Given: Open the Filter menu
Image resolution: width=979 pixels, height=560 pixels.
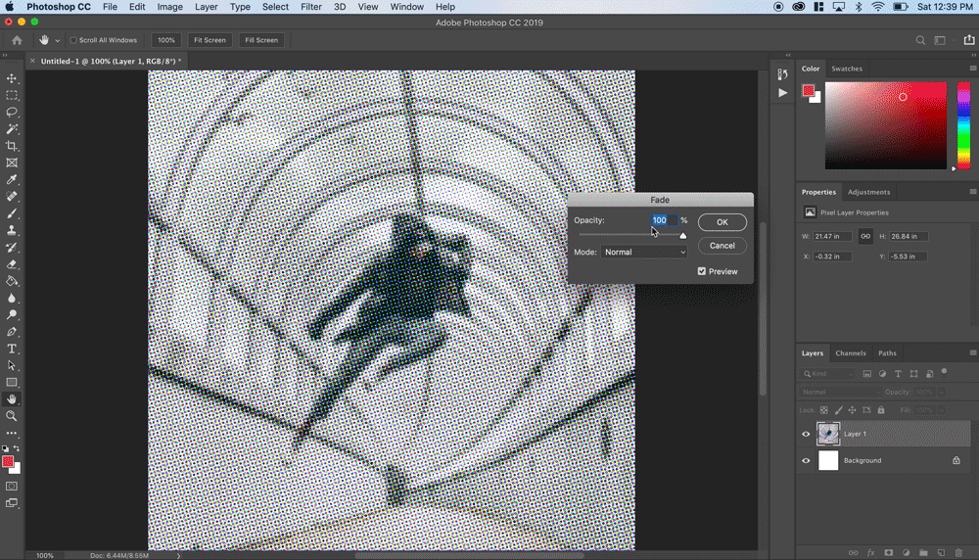Looking at the screenshot, I should (x=311, y=7).
